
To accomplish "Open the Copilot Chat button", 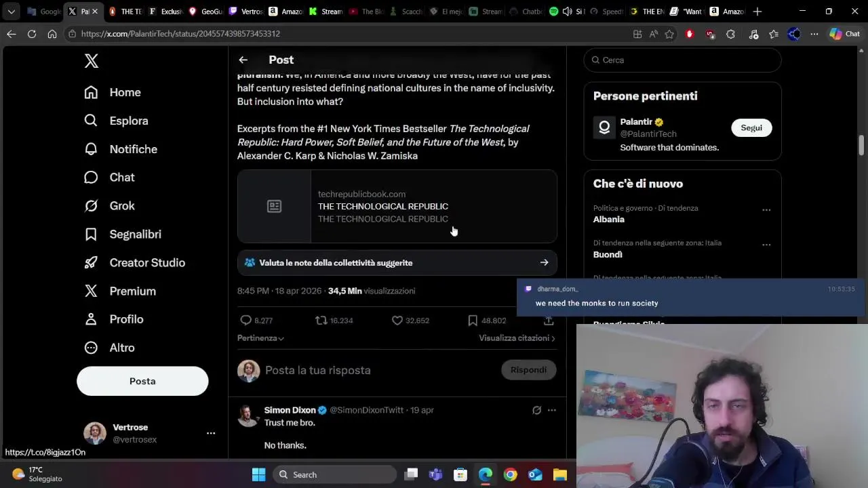I will [845, 34].
